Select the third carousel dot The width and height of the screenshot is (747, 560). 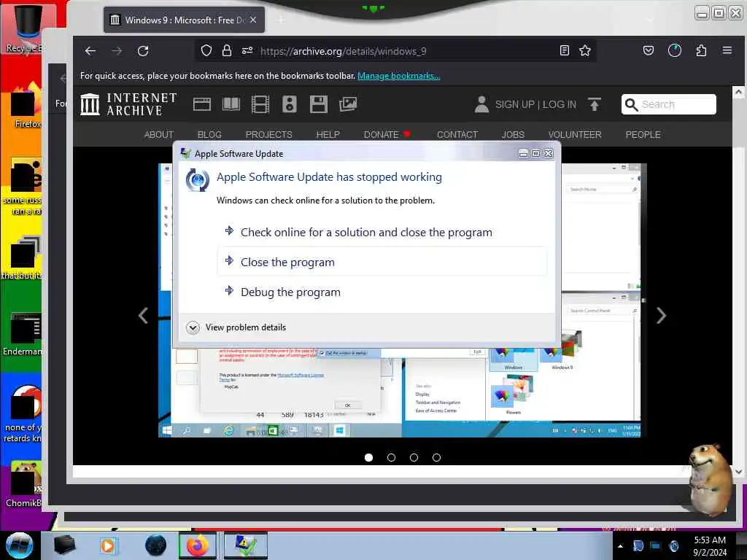[414, 458]
